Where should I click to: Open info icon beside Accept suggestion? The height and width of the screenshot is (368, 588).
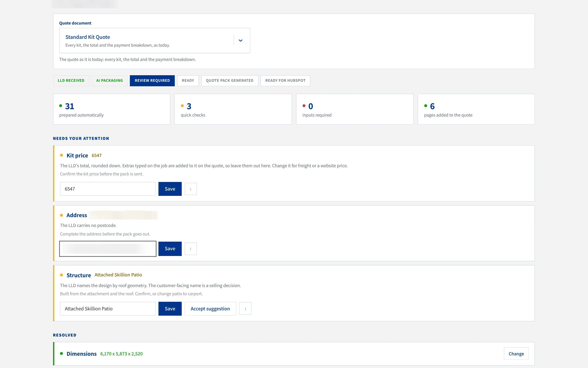tap(245, 309)
